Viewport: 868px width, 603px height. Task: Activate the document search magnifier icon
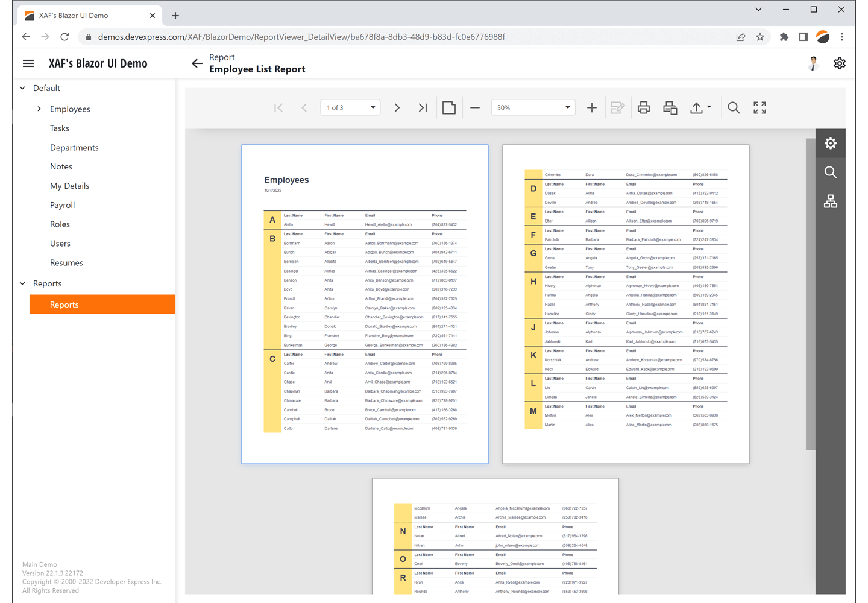click(x=734, y=107)
